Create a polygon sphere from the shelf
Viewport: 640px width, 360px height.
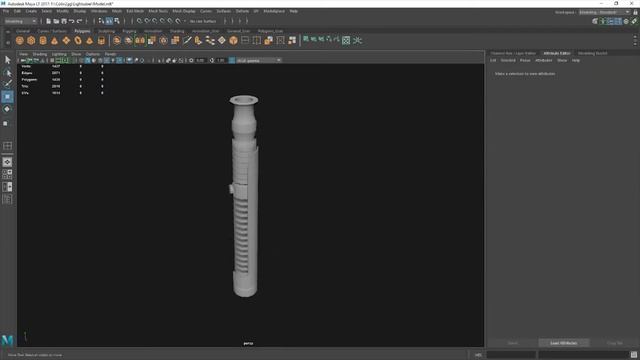tap(20, 40)
